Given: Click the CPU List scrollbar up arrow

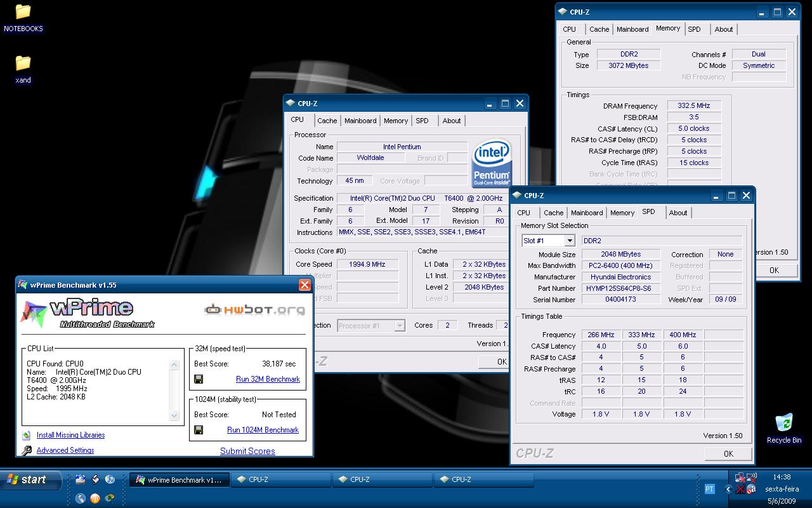Looking at the screenshot, I should (x=174, y=365).
